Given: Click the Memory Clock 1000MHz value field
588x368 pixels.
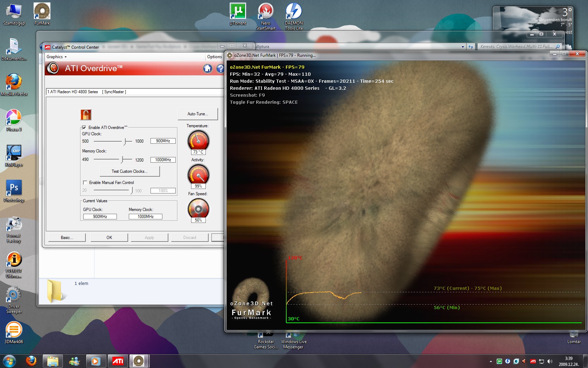Looking at the screenshot, I should [x=163, y=160].
